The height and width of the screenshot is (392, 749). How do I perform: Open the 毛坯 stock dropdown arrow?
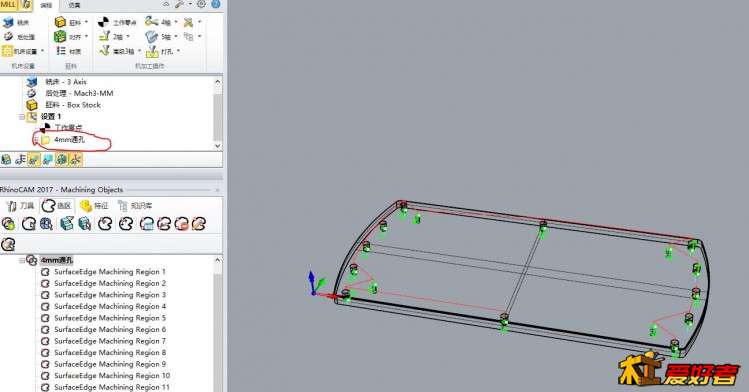pos(86,22)
